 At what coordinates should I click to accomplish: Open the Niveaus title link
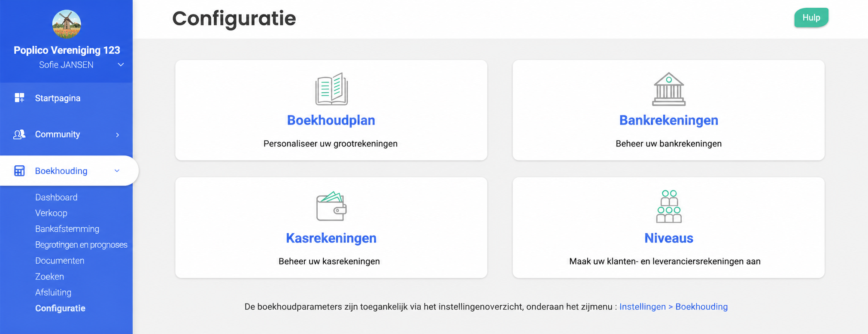668,238
